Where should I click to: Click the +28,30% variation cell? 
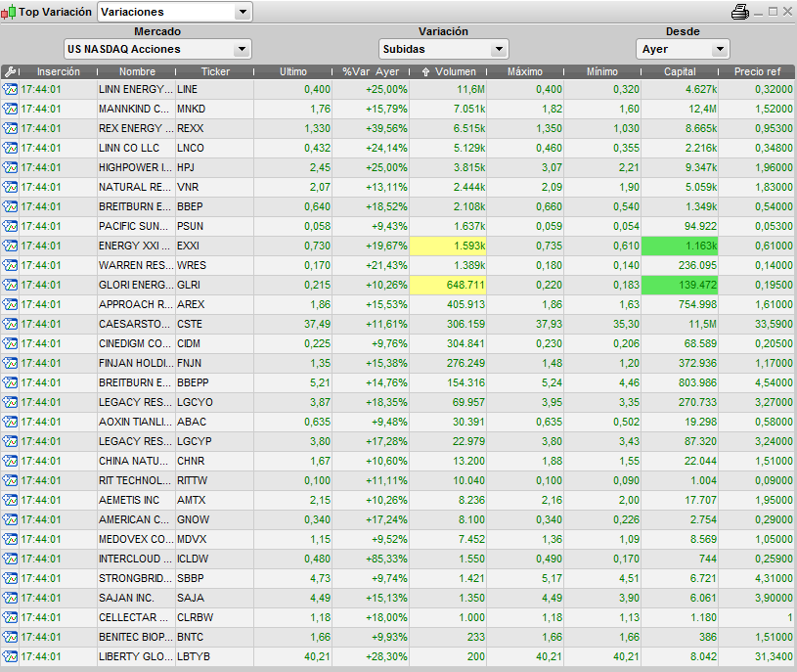coord(371,656)
